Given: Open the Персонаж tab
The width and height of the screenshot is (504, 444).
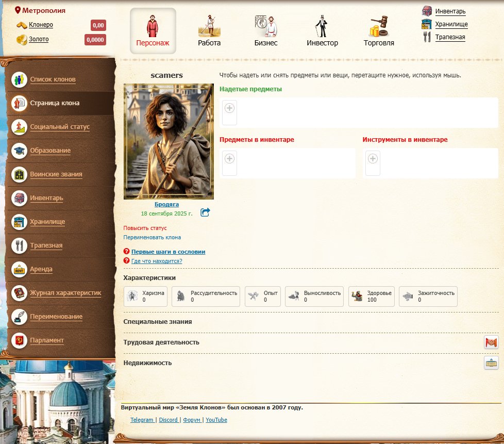Looking at the screenshot, I should click(153, 31).
